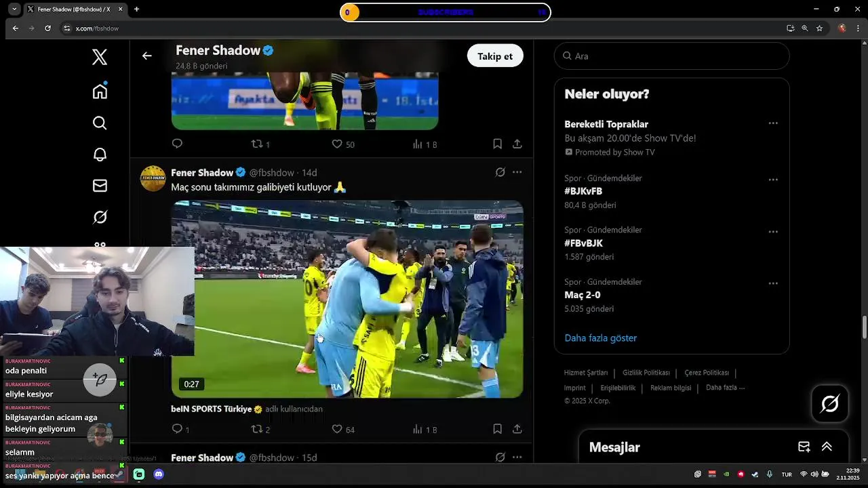
Task: Close the Fener Shadow browser tab
Action: (121, 9)
